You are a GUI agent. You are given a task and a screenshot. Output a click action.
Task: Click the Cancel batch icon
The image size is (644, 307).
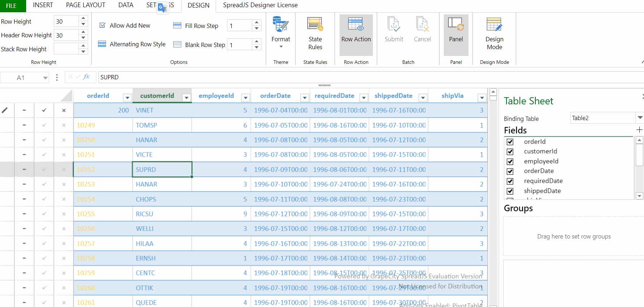[422, 25]
